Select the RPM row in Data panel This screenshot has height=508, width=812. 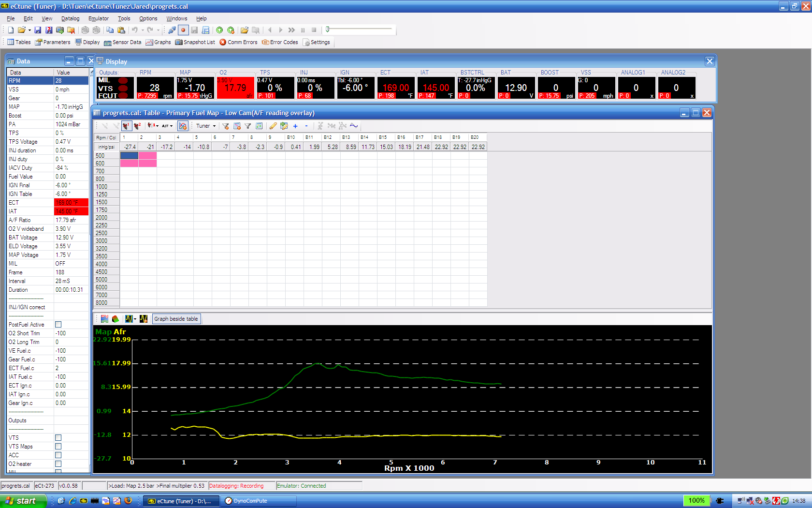point(47,81)
